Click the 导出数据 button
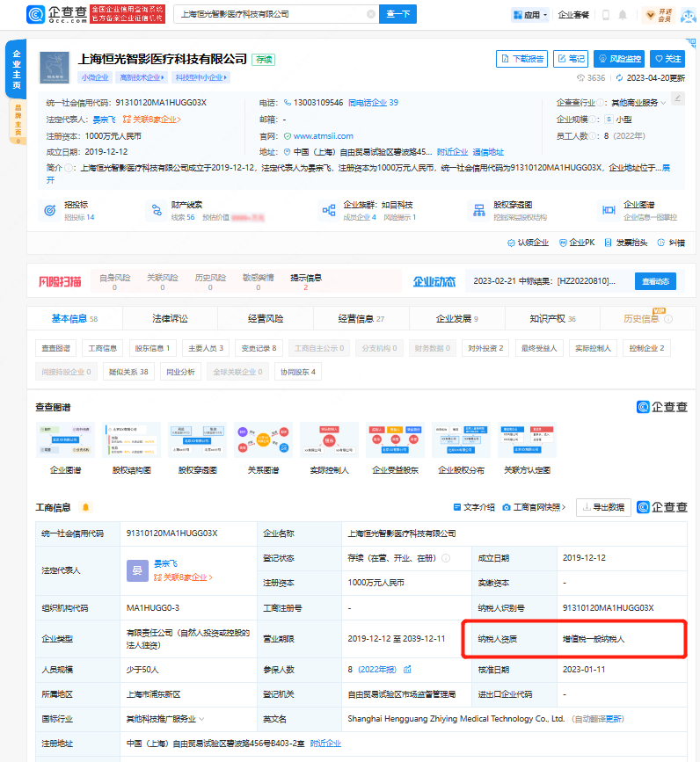This screenshot has width=700, height=762. pyautogui.click(x=603, y=507)
